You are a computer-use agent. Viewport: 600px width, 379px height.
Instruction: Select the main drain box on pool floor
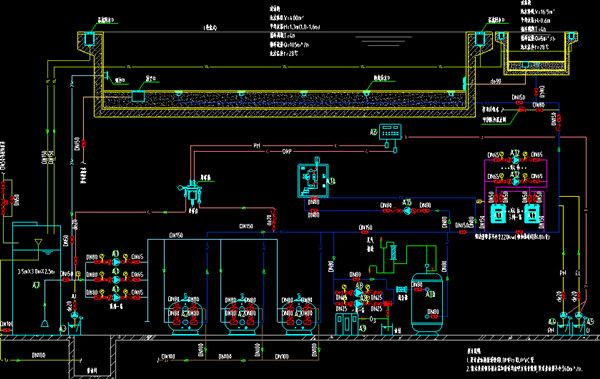pyautogui.click(x=138, y=96)
